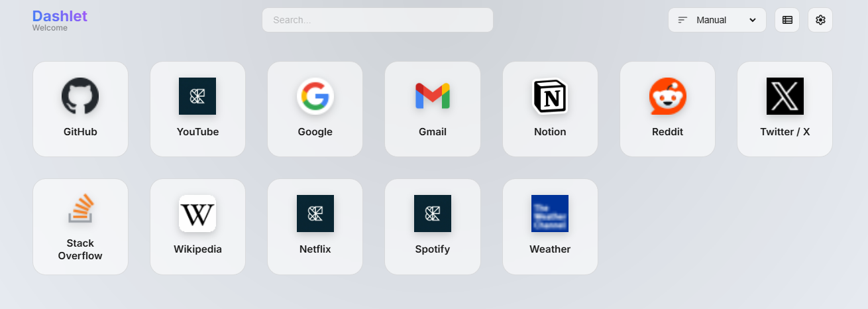Launch the Notion icon

(550, 96)
